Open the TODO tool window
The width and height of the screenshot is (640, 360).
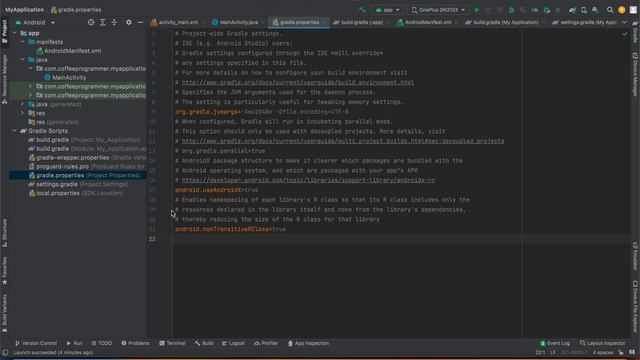tap(102, 343)
